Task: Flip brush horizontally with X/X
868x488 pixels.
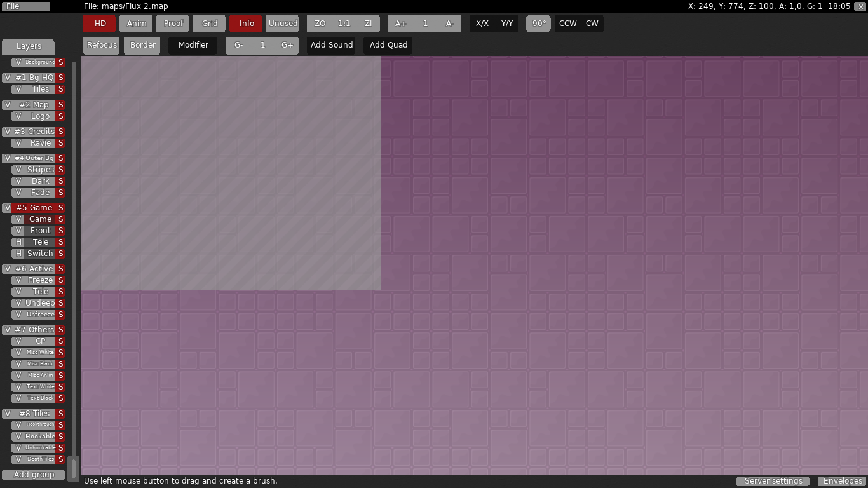Action: point(482,24)
